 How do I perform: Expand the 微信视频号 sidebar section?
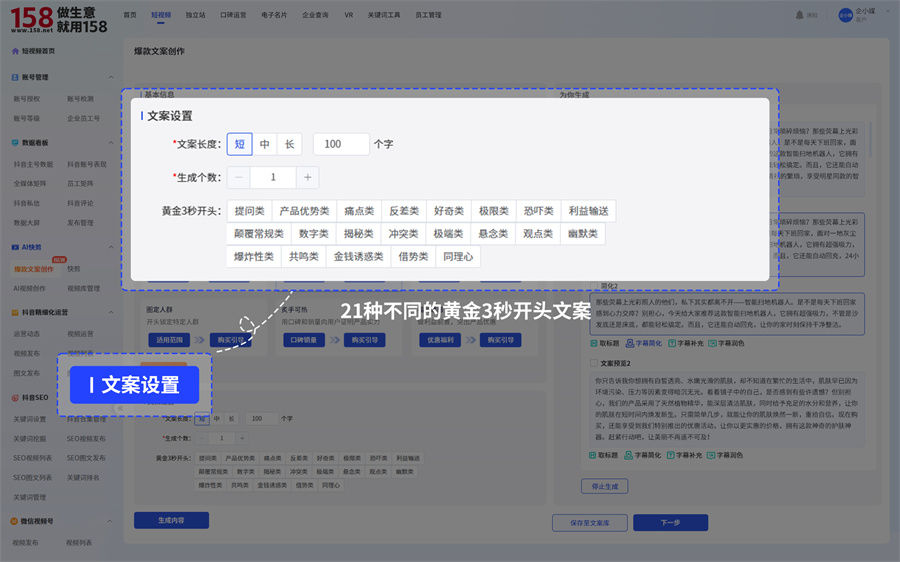click(x=111, y=521)
